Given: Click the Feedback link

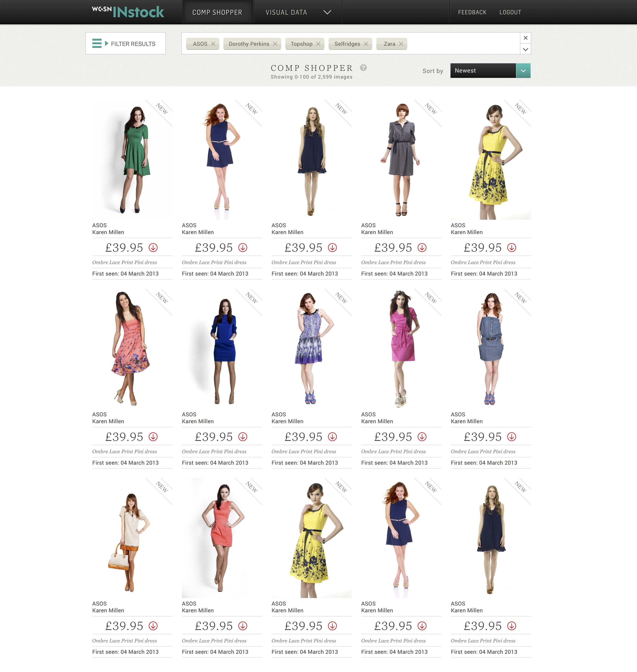Looking at the screenshot, I should pyautogui.click(x=472, y=12).
